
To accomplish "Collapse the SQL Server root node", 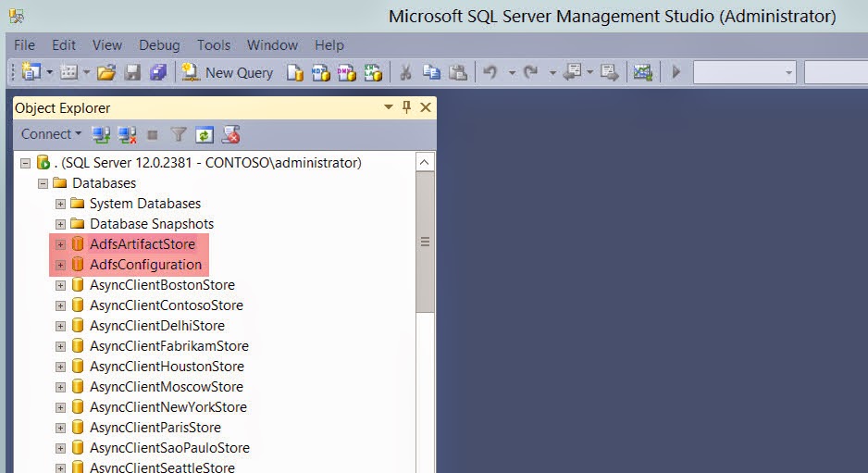I will [26, 163].
